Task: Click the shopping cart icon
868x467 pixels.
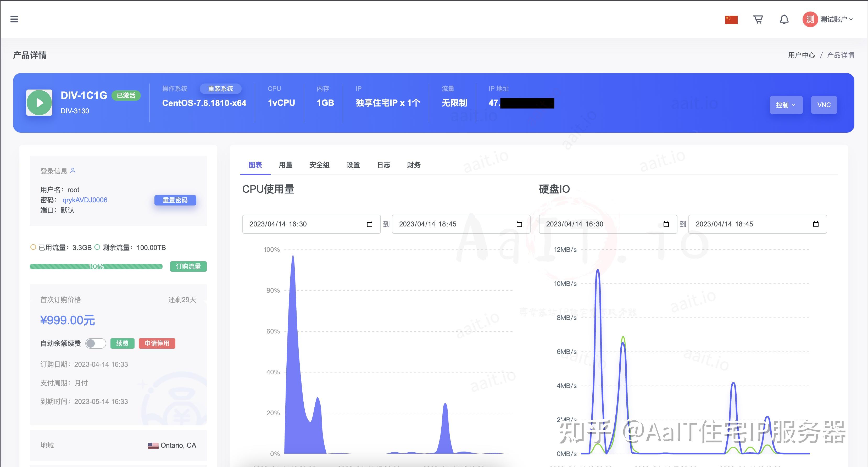Action: coord(758,19)
